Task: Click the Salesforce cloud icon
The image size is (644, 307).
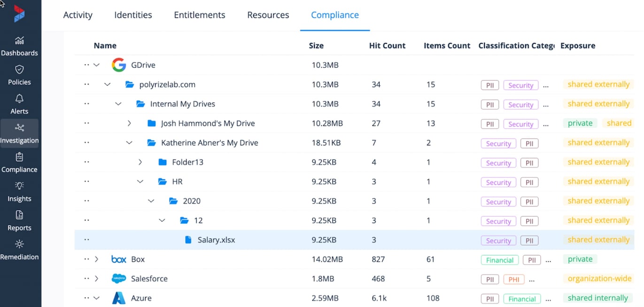Action: pos(119,278)
